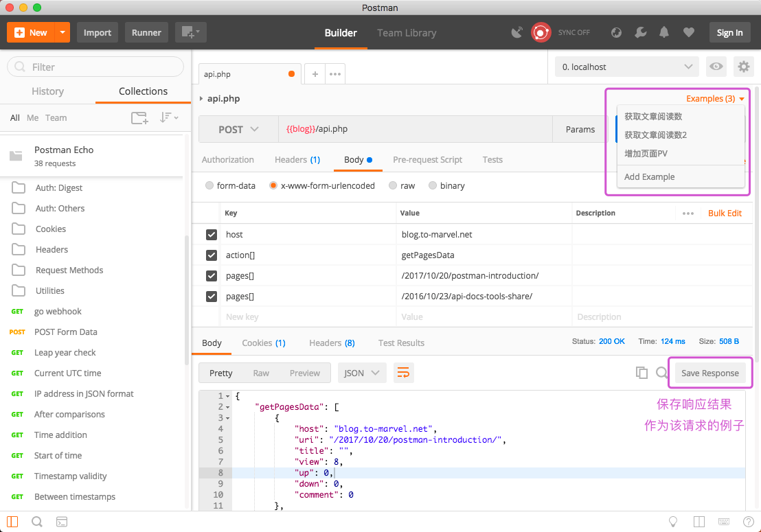Open the manage environments gear icon
The width and height of the screenshot is (761, 532).
[743, 67]
